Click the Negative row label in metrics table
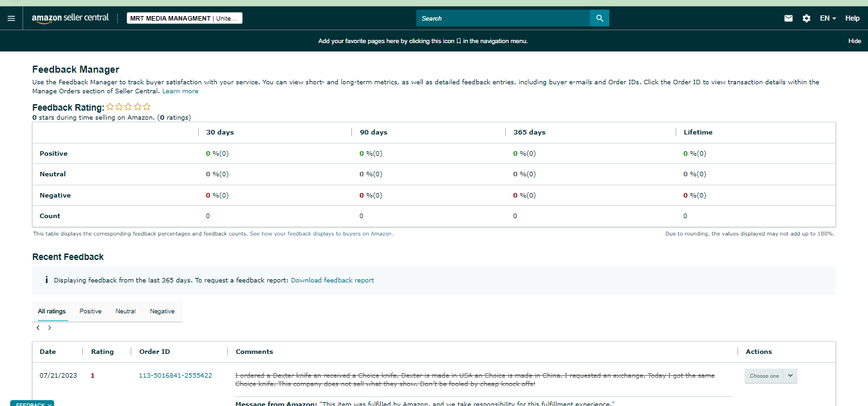Screen dimensions: 868x406 [55, 195]
